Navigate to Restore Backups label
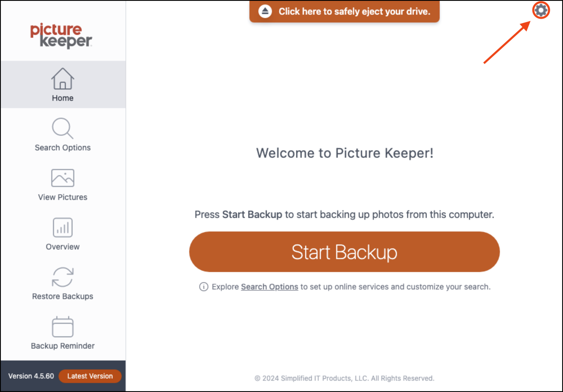 [x=62, y=296]
